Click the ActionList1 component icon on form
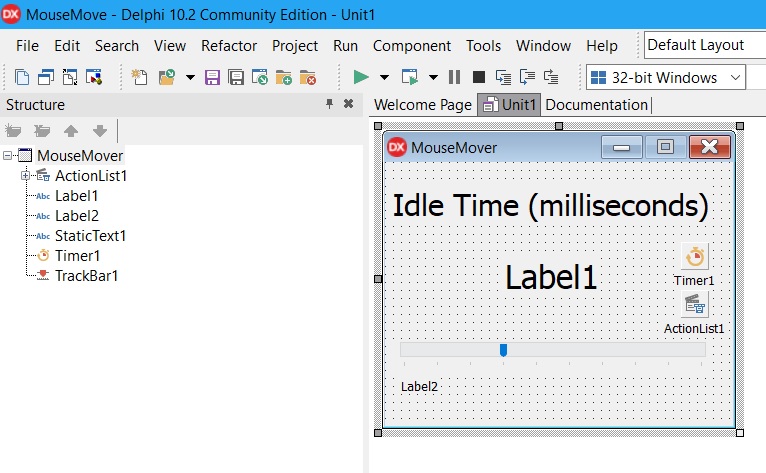The width and height of the screenshot is (766, 473). pyautogui.click(x=694, y=304)
